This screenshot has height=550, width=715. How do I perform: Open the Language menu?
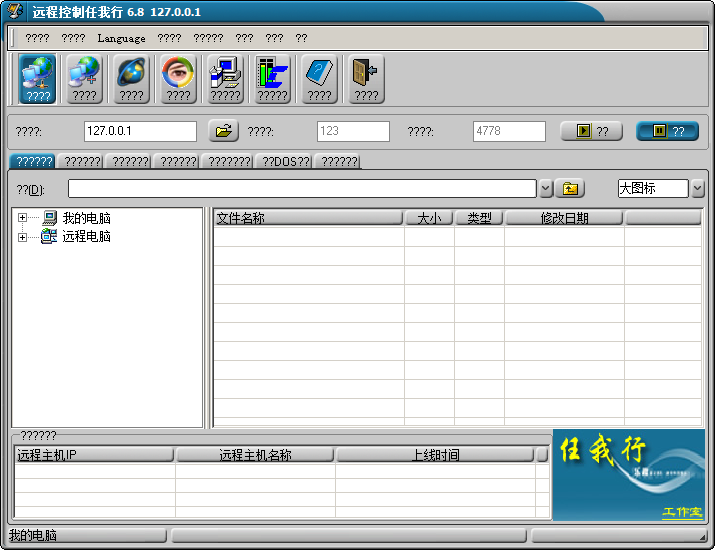click(121, 38)
